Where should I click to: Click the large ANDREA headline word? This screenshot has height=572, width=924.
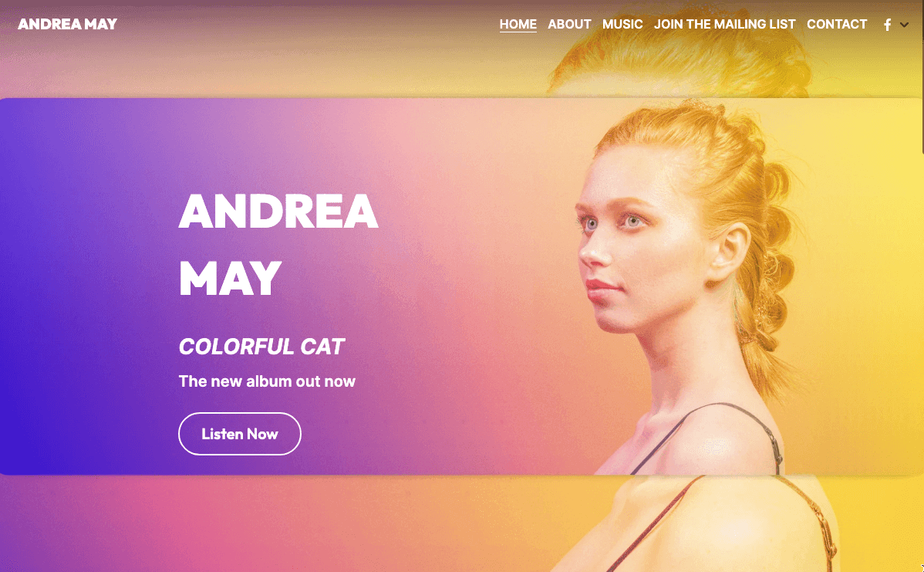[278, 211]
